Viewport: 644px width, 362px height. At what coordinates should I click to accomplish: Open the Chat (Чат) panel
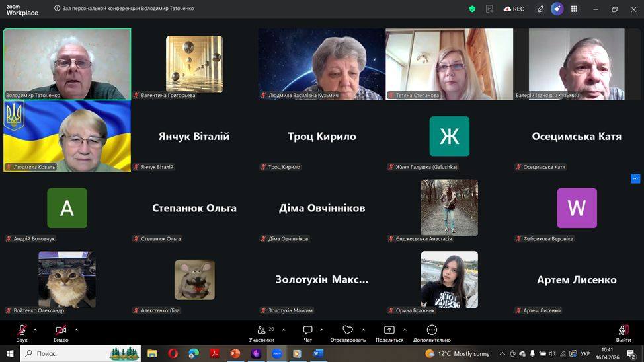click(307, 330)
